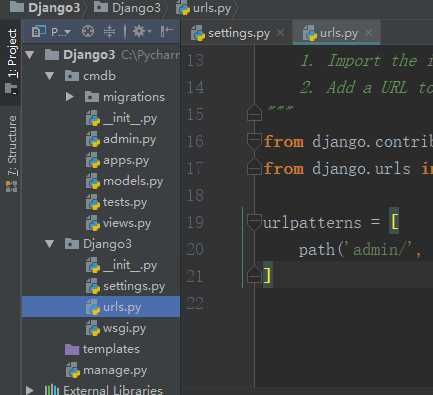Collapse the cmdb folder
Viewport: 433px width, 395px height.
tap(50, 76)
